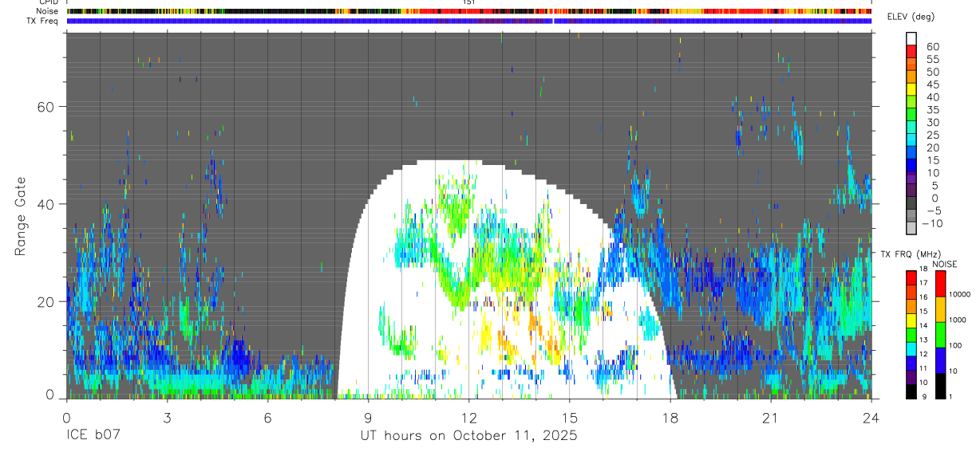Click the Noise row label at top left
This screenshot has height=452, width=980.
coord(48,11)
